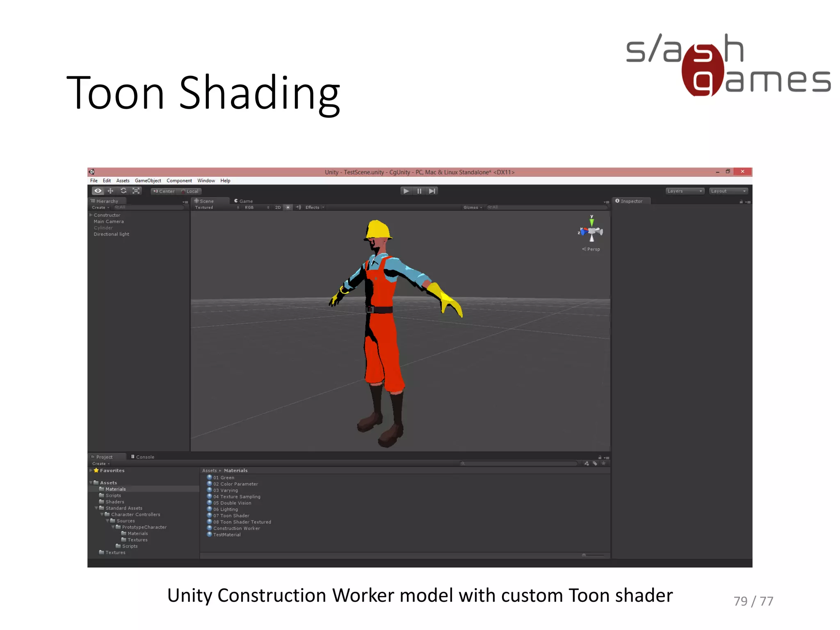Click the Gizmos button
Image resolution: width=840 pixels, height=630 pixels.
click(x=472, y=208)
